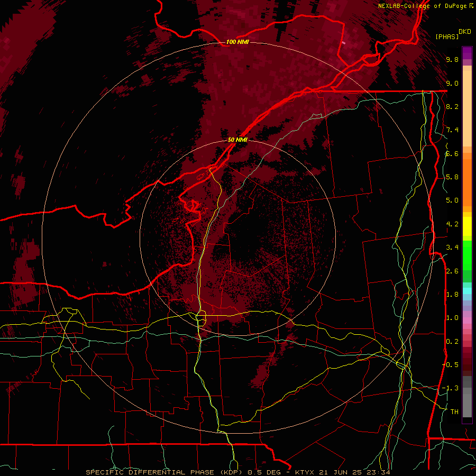Click the "KTYX" radar site identifier
Viewport: 476px width, 476px height.
(x=305, y=472)
